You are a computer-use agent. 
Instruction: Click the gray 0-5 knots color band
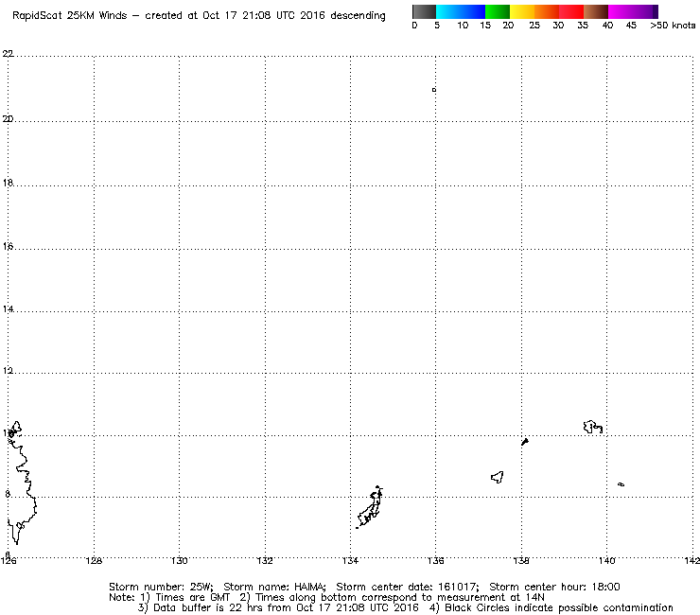[424, 11]
